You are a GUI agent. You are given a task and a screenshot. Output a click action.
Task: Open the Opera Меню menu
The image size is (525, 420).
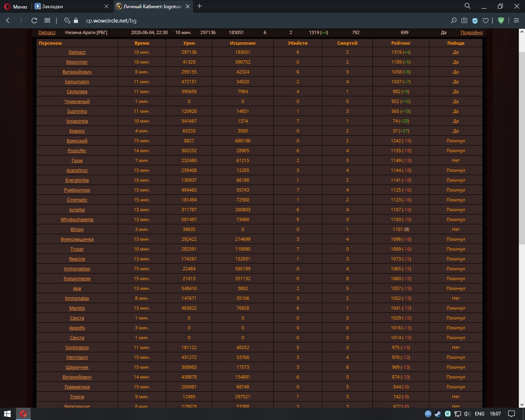(x=16, y=7)
